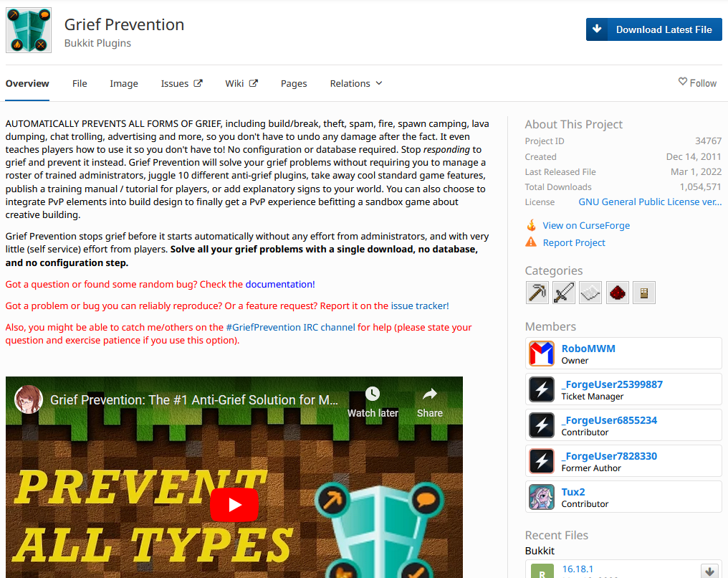The height and width of the screenshot is (578, 728).
Task: Click the Last Released File date Mar 1, 2022
Action: click(x=696, y=172)
